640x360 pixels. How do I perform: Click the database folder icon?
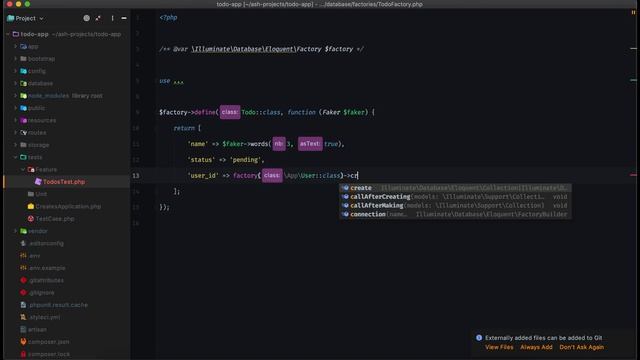(23, 83)
